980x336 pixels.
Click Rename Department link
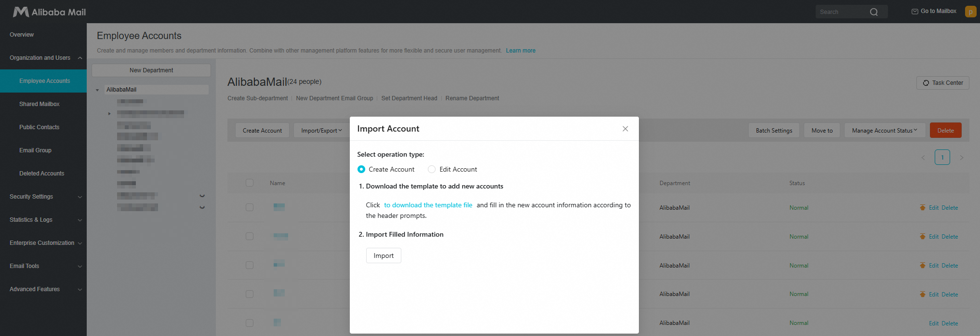click(472, 98)
